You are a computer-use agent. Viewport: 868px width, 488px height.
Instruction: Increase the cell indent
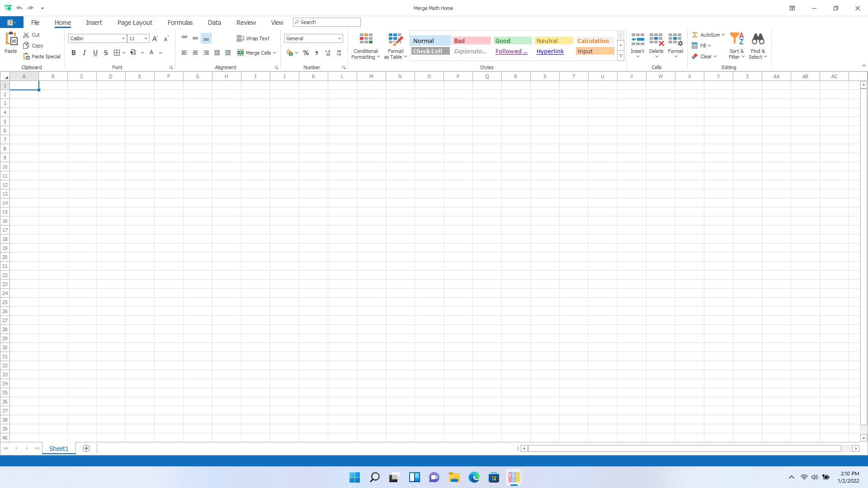(x=228, y=53)
